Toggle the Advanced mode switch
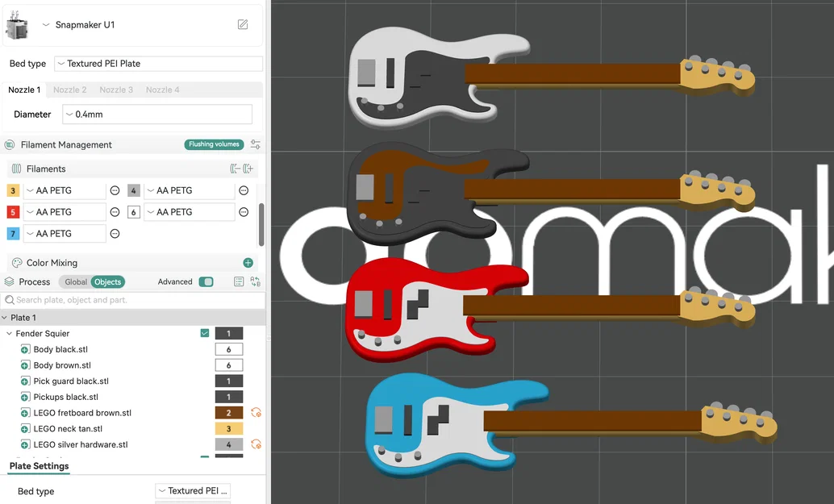Screen dimensions: 834x504 click(x=206, y=281)
